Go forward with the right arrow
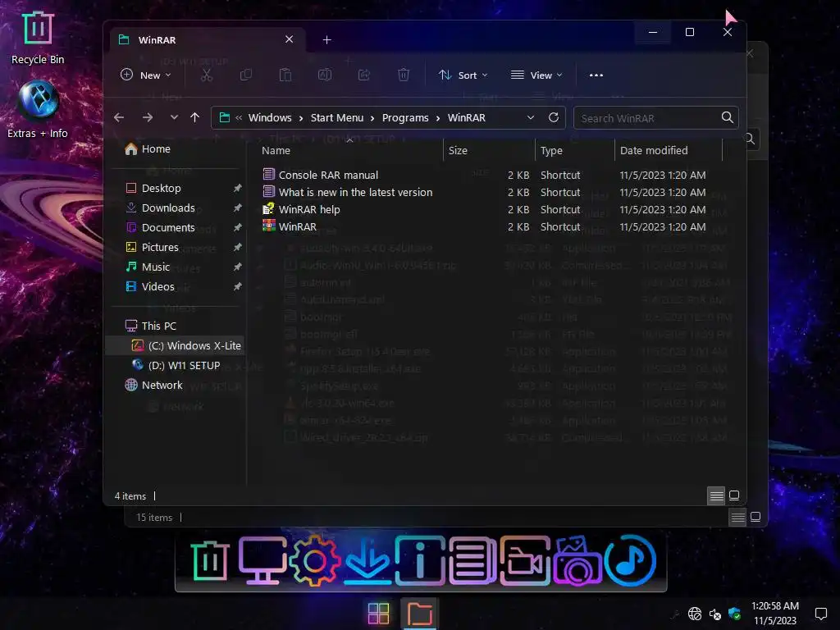 point(148,117)
